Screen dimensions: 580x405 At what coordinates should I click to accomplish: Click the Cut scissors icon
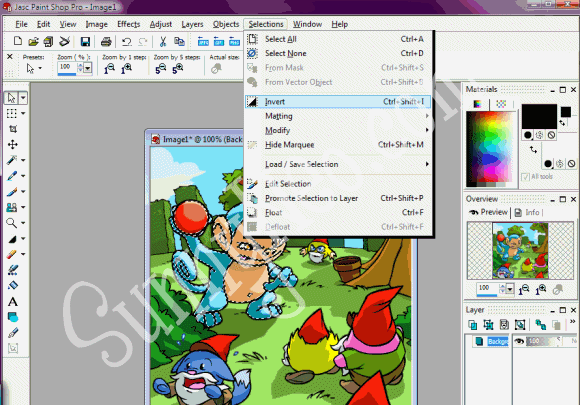point(163,41)
